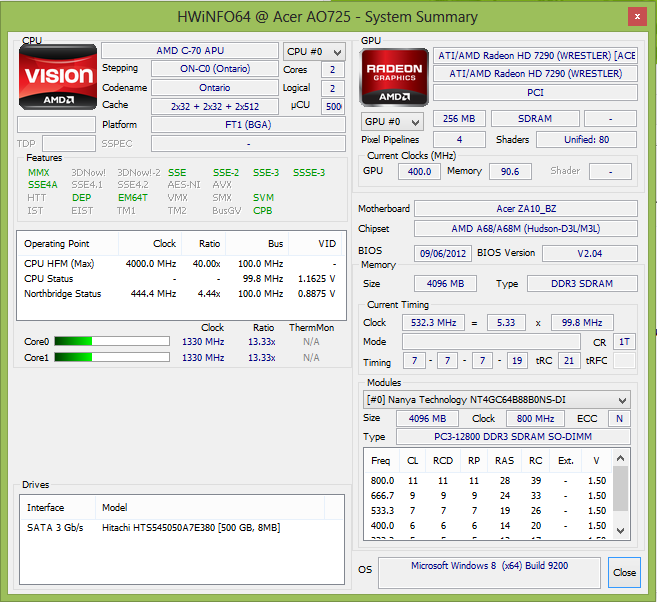This screenshot has height=602, width=657.
Task: Click the AMD C-70 APU name field
Action: 190,51
